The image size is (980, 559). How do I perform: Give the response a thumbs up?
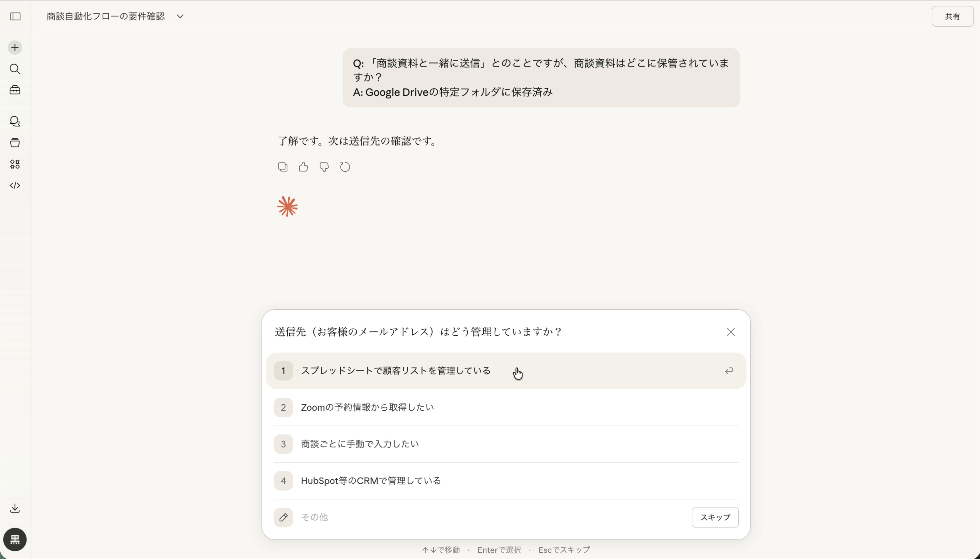click(x=303, y=167)
